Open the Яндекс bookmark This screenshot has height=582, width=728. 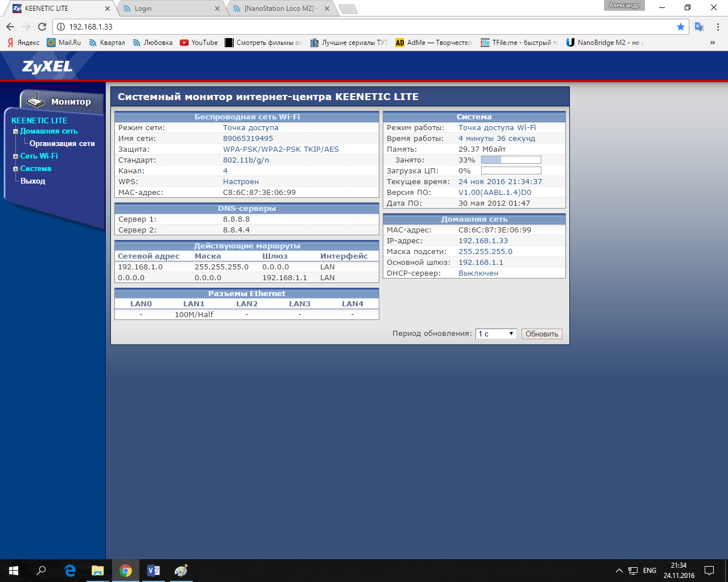point(23,43)
